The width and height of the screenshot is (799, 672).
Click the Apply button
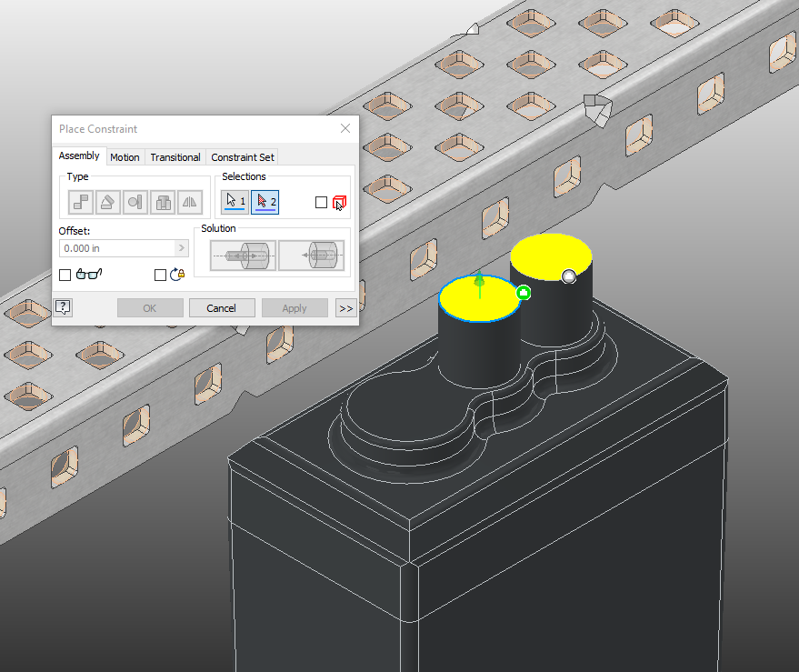coord(295,308)
